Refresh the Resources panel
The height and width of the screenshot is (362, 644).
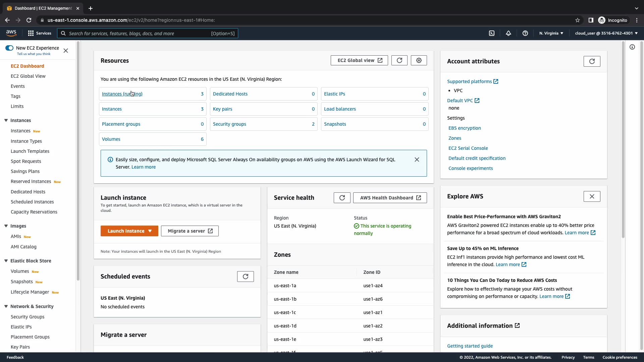point(399,60)
